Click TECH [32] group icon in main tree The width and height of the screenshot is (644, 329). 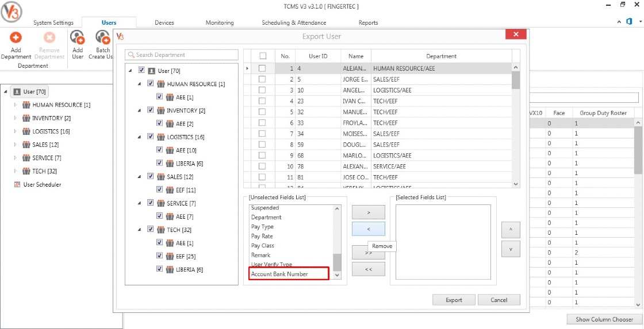click(x=26, y=171)
